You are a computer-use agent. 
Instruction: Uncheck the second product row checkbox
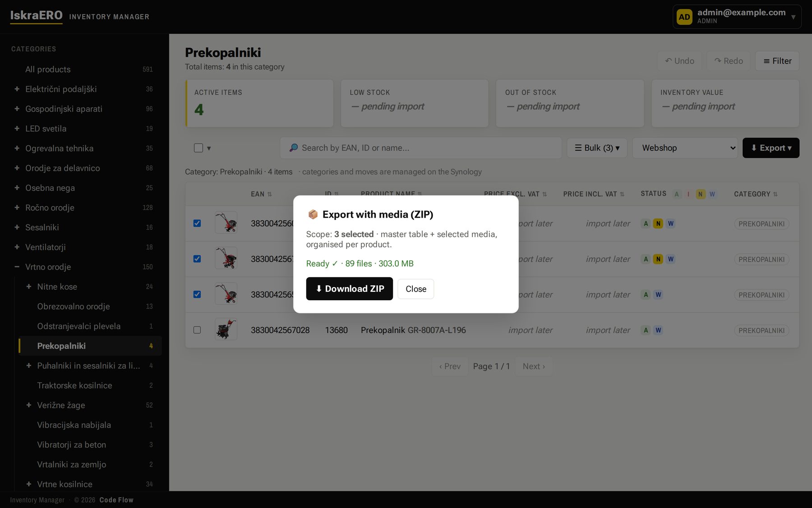197,259
